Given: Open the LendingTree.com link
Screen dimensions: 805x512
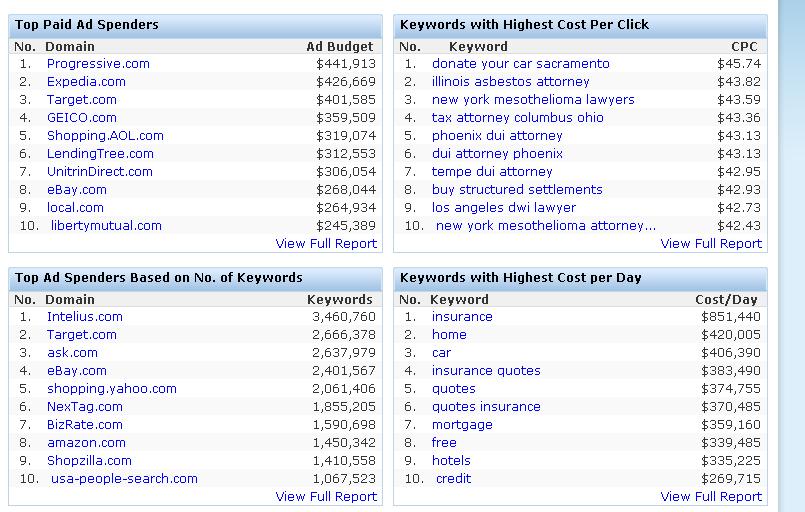Looking at the screenshot, I should click(100, 154).
